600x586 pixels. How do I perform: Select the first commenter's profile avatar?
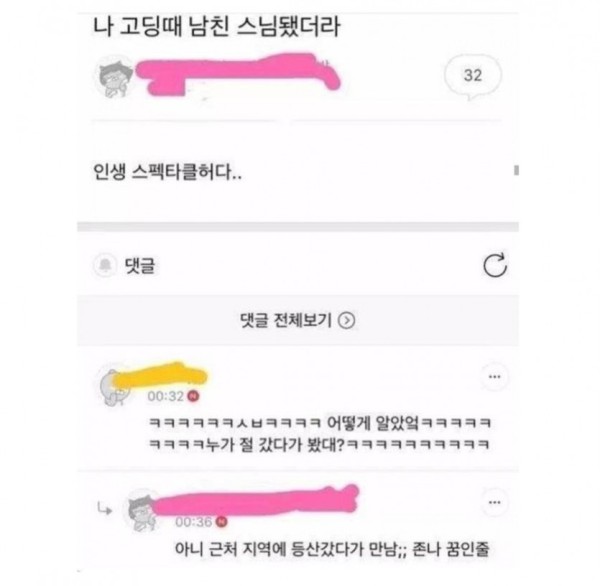click(x=112, y=385)
